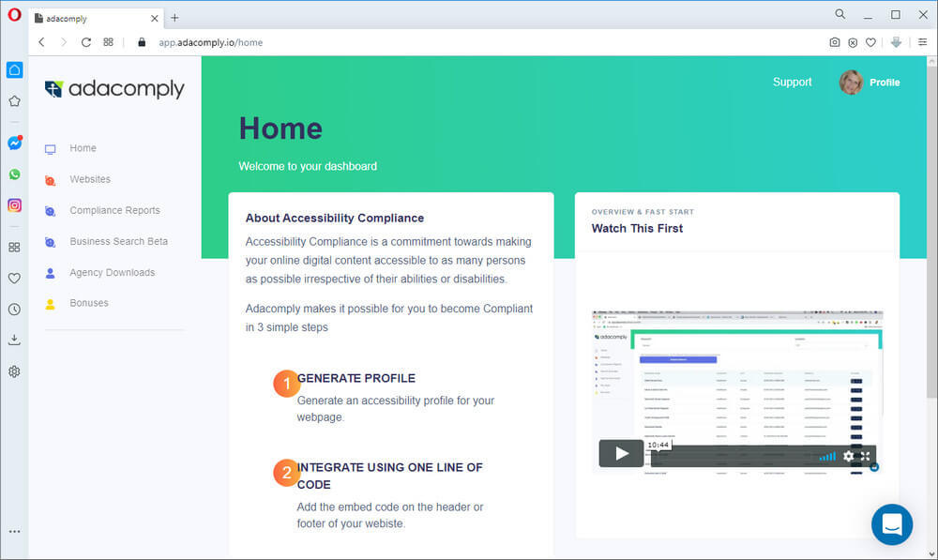Open sidebar setup three-dots menu
Screen dimensions: 938x560
[14, 531]
